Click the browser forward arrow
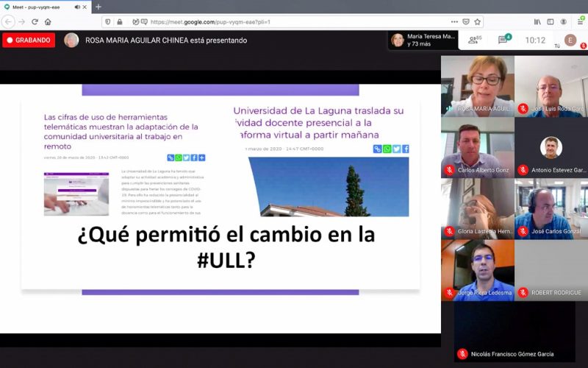Viewport: 588px width, 368px height. (x=22, y=22)
